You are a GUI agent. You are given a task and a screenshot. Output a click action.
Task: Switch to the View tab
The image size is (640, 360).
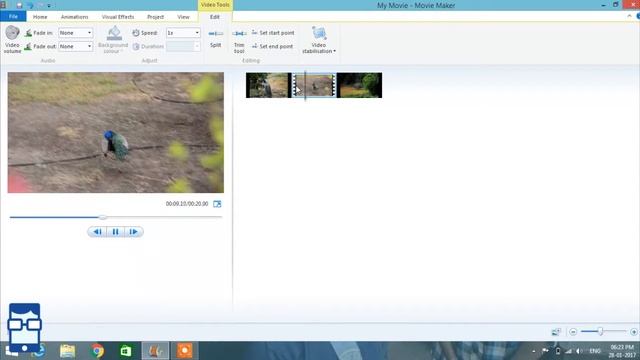[x=183, y=17]
